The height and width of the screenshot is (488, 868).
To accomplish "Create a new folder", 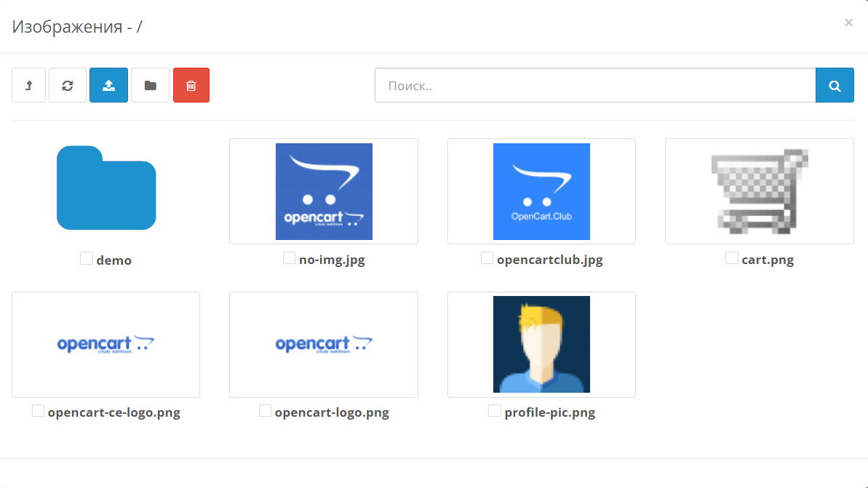I will pos(150,85).
